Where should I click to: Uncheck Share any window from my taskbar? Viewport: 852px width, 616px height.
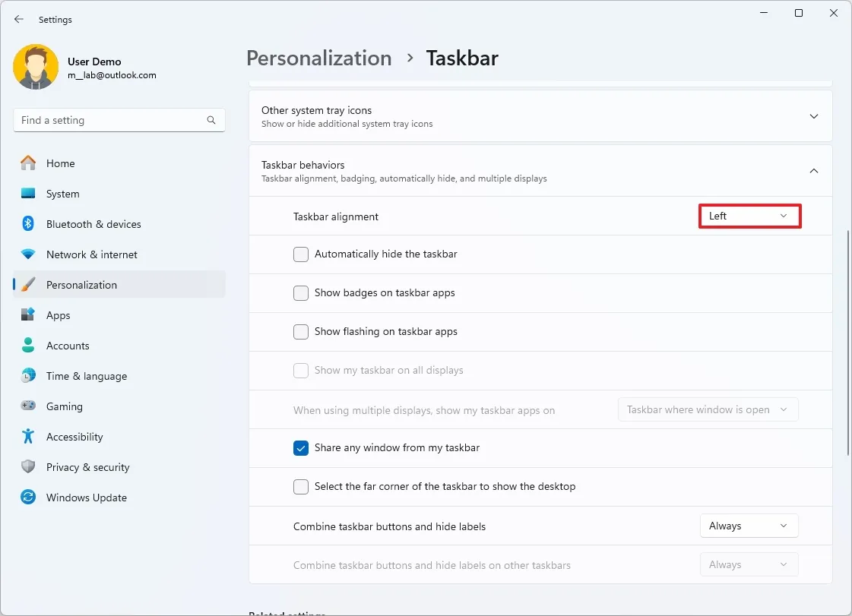[301, 448]
